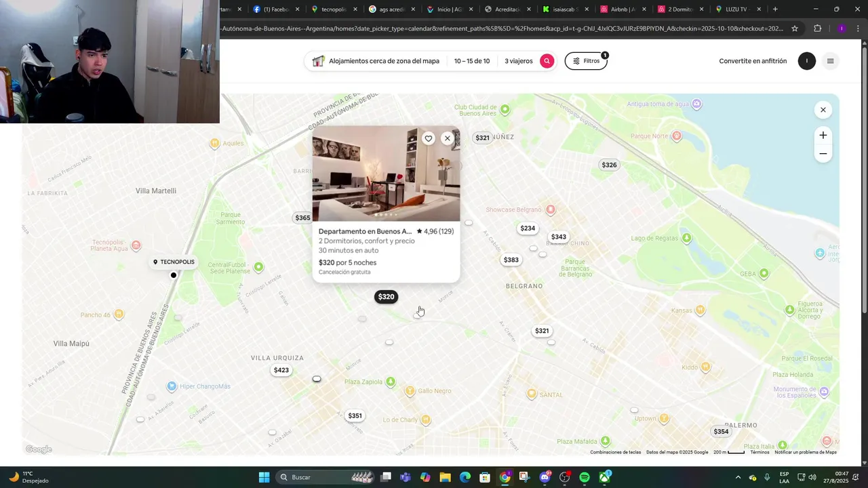The width and height of the screenshot is (868, 488).
Task: Zoom out the map with minus button
Action: point(823,154)
